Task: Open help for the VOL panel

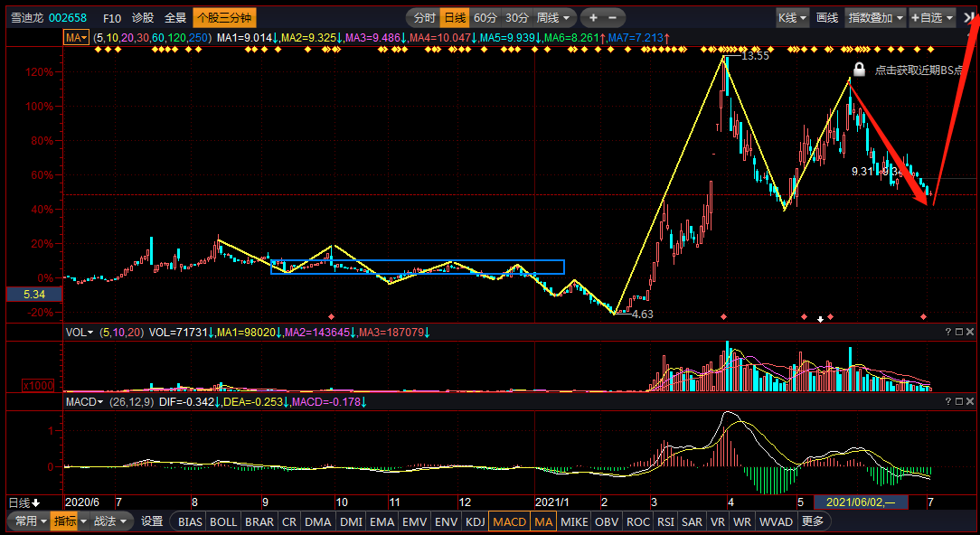Action: pyautogui.click(x=948, y=333)
